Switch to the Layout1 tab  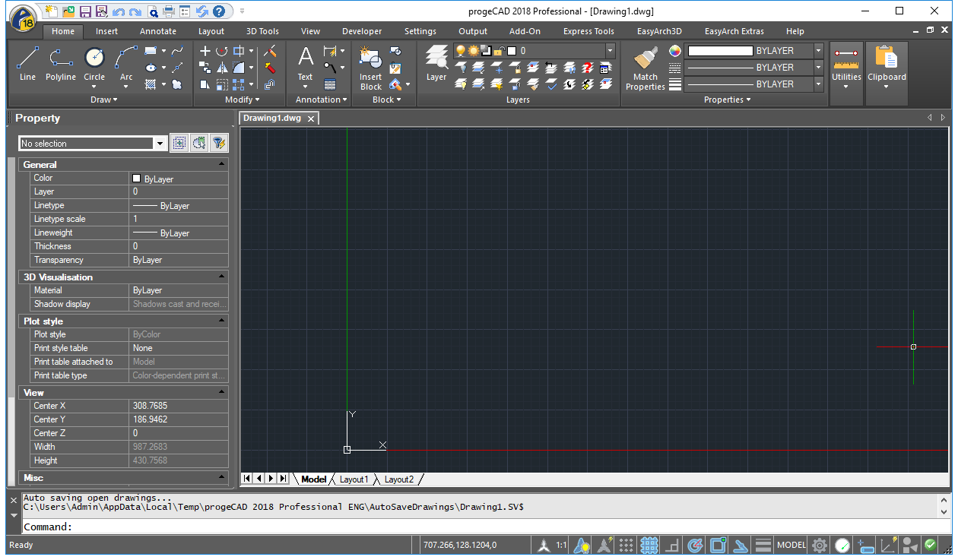click(x=354, y=479)
